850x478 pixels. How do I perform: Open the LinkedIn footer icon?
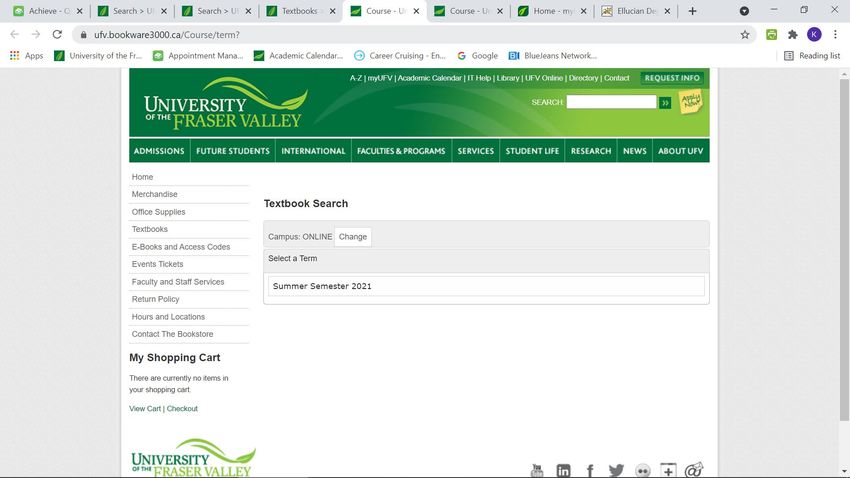coord(563,470)
